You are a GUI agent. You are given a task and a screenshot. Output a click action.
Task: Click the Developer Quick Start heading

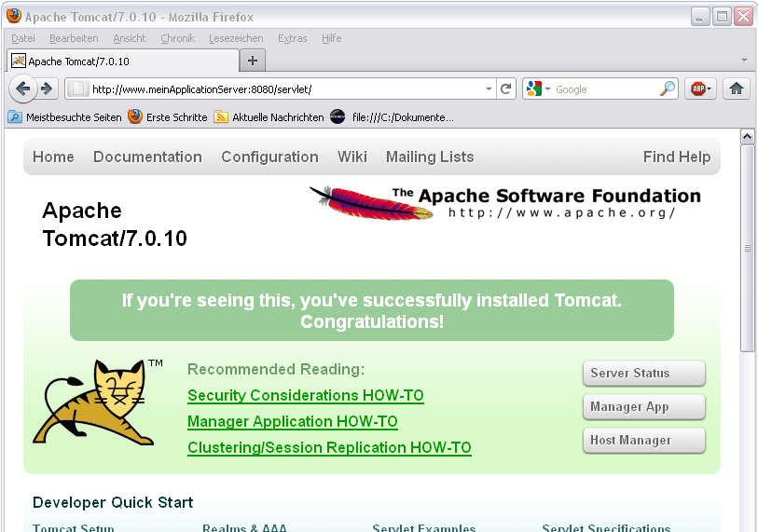click(x=113, y=502)
